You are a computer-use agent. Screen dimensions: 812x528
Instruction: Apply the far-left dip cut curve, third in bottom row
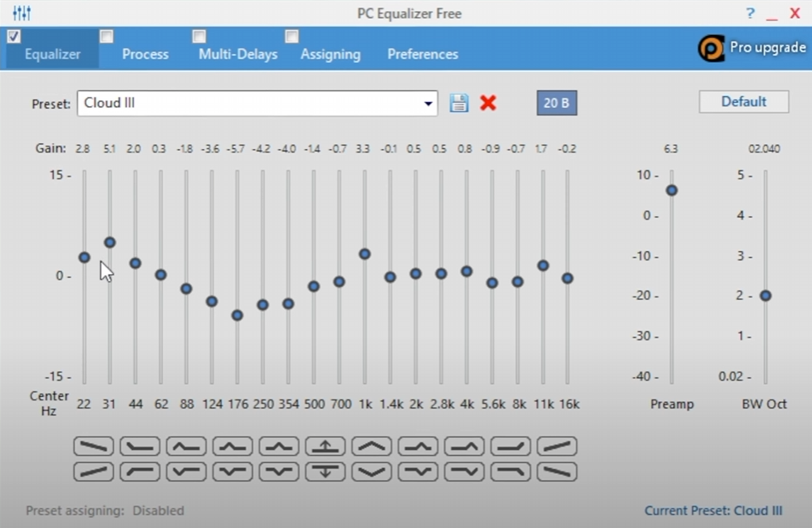[186, 471]
